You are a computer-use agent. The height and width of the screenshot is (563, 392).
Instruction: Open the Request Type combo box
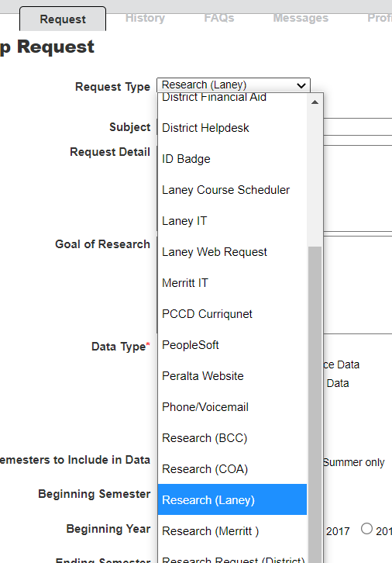233,85
